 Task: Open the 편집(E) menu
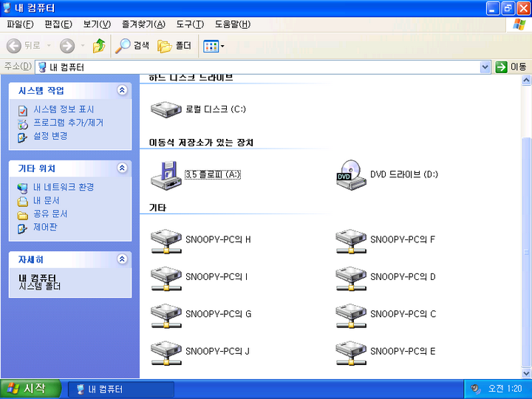[x=58, y=24]
